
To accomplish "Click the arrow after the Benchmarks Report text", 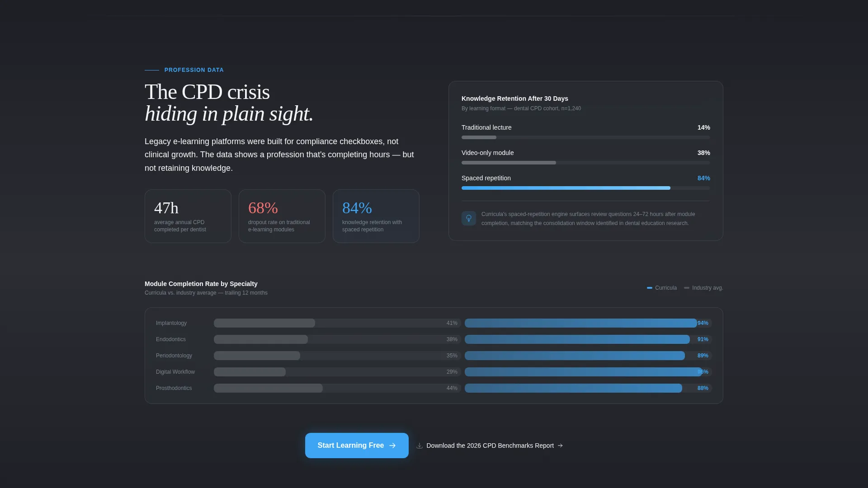I will (x=560, y=446).
